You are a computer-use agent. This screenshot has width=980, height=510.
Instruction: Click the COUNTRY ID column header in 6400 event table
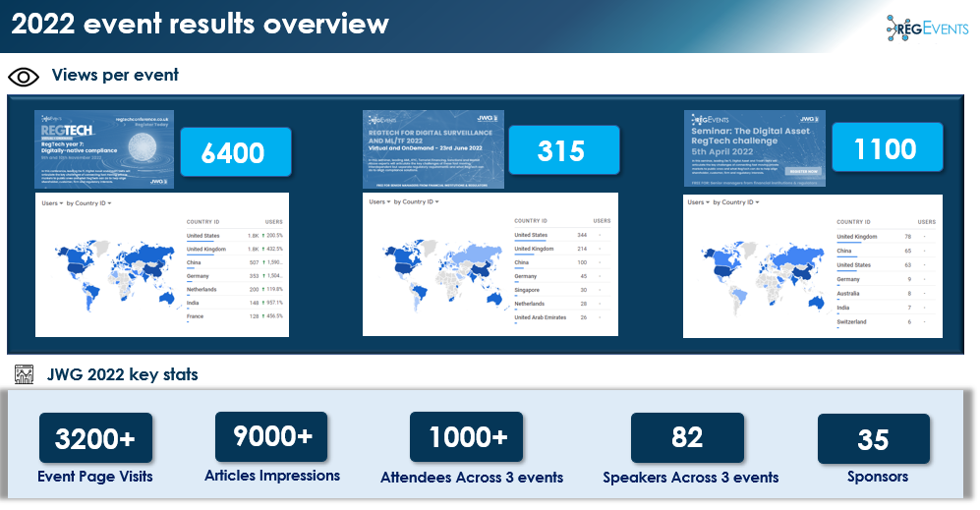point(202,222)
